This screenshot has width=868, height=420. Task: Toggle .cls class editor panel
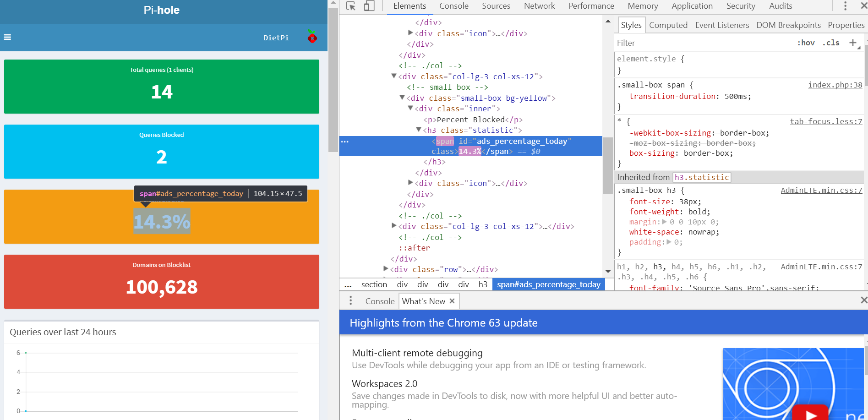(x=831, y=43)
